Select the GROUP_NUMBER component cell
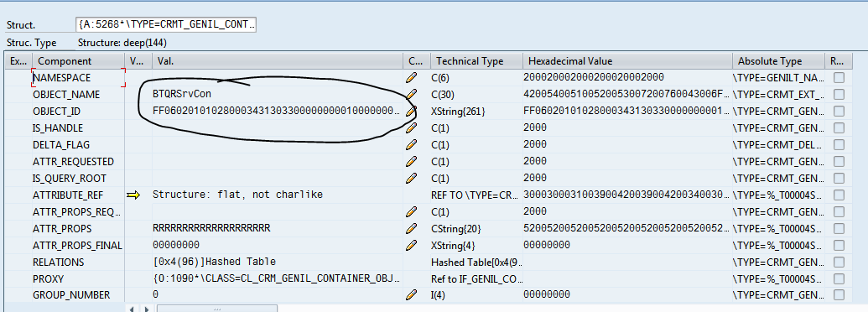 click(x=78, y=295)
